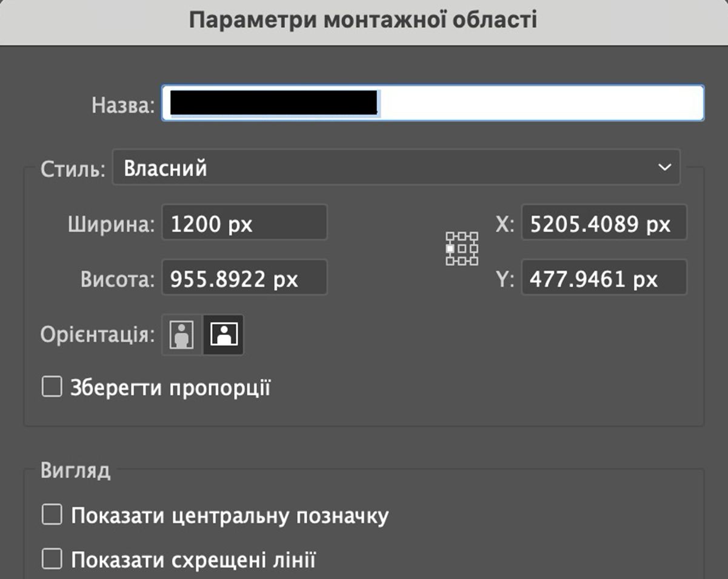Click the bottom-left reference point
Image resolution: width=728 pixels, height=579 pixels.
point(449,261)
